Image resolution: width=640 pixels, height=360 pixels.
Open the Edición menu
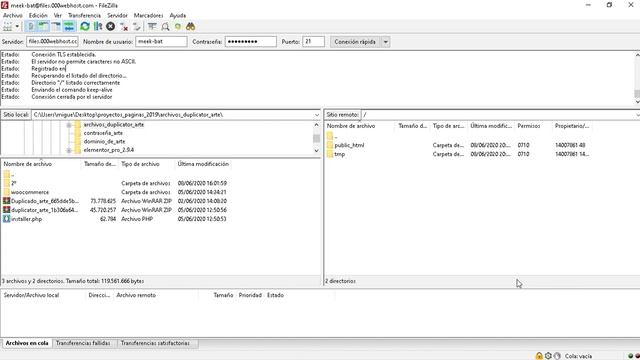(x=38, y=16)
